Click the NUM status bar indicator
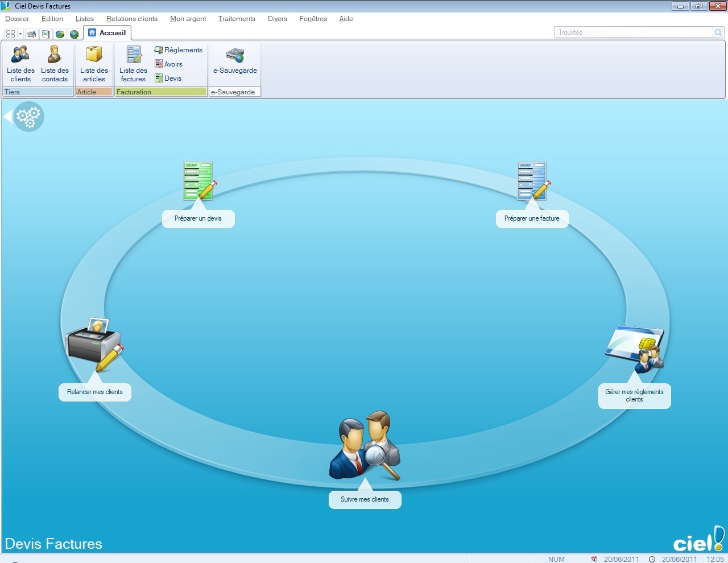728x563 pixels. [556, 559]
